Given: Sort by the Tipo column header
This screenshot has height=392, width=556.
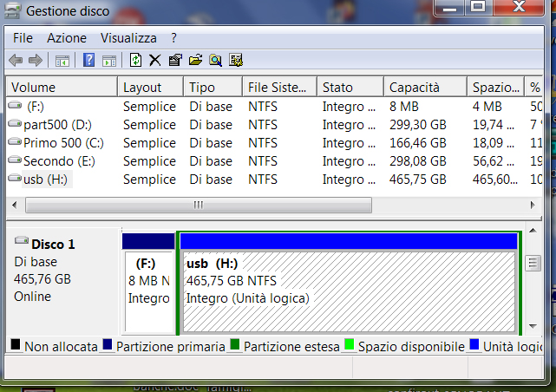Looking at the screenshot, I should [x=213, y=88].
